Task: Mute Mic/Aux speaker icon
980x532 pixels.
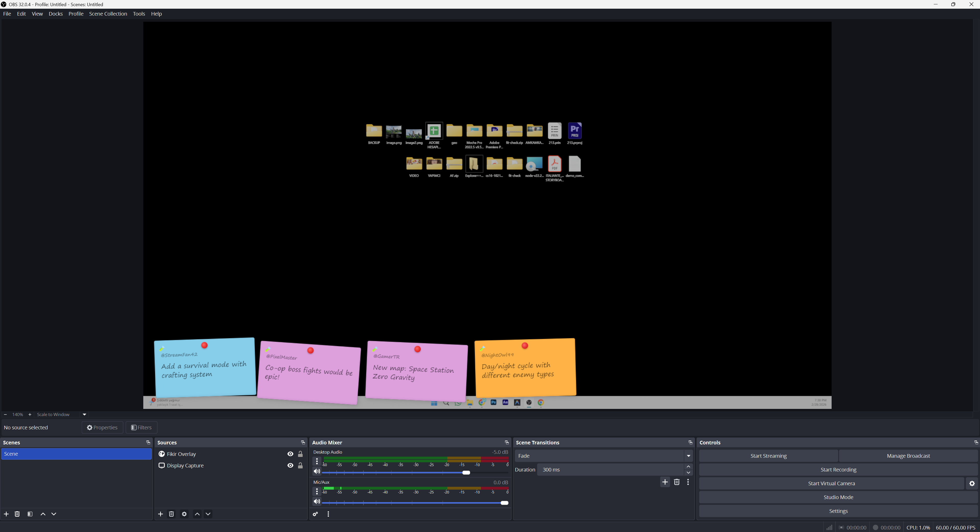Action: click(x=317, y=502)
